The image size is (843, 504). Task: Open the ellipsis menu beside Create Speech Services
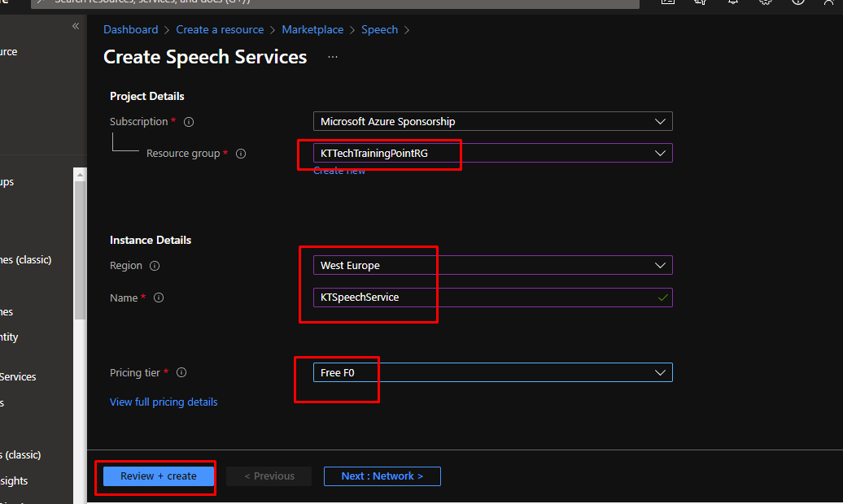click(332, 58)
